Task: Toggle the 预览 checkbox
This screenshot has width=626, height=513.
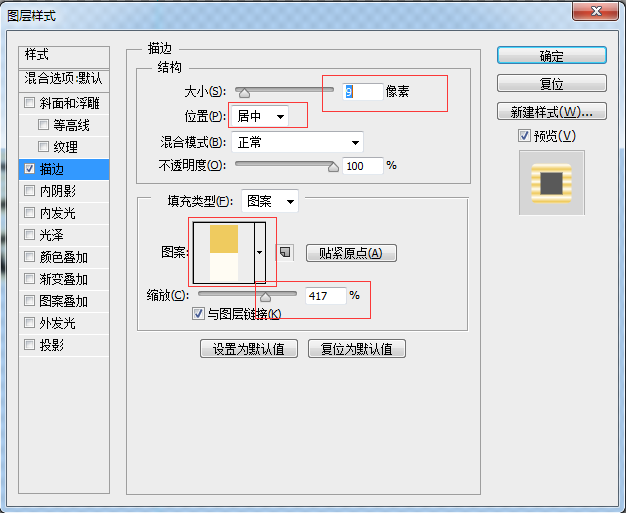Action: (524, 136)
